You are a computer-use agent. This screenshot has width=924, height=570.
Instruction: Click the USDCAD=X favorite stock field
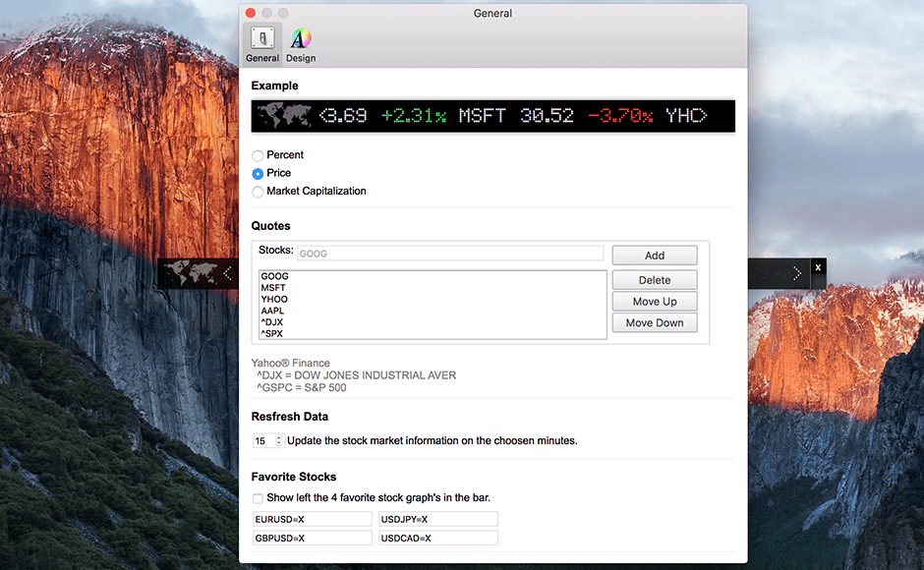pos(438,538)
